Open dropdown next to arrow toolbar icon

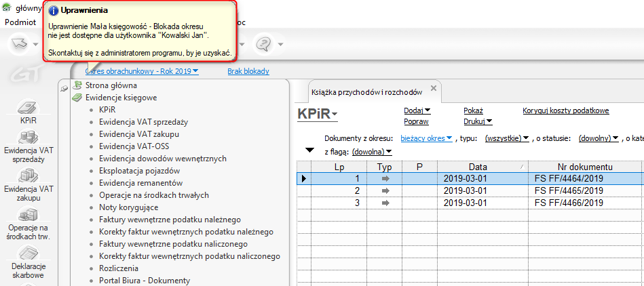(36, 44)
